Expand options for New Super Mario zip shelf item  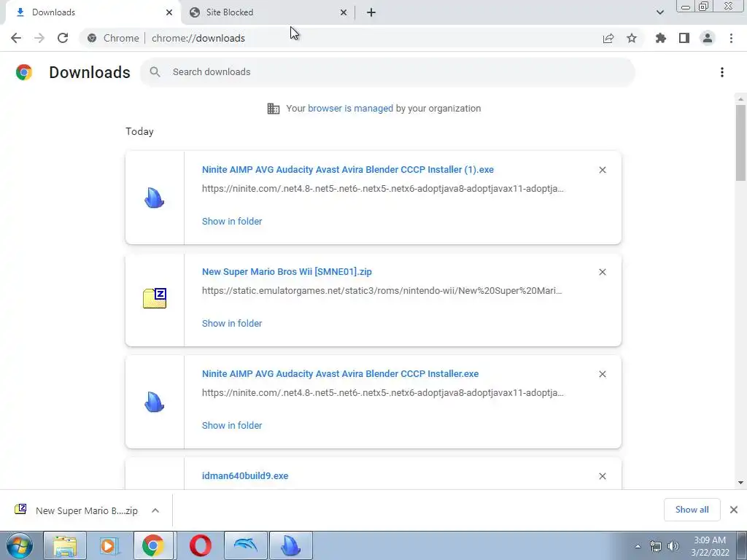pos(155,510)
